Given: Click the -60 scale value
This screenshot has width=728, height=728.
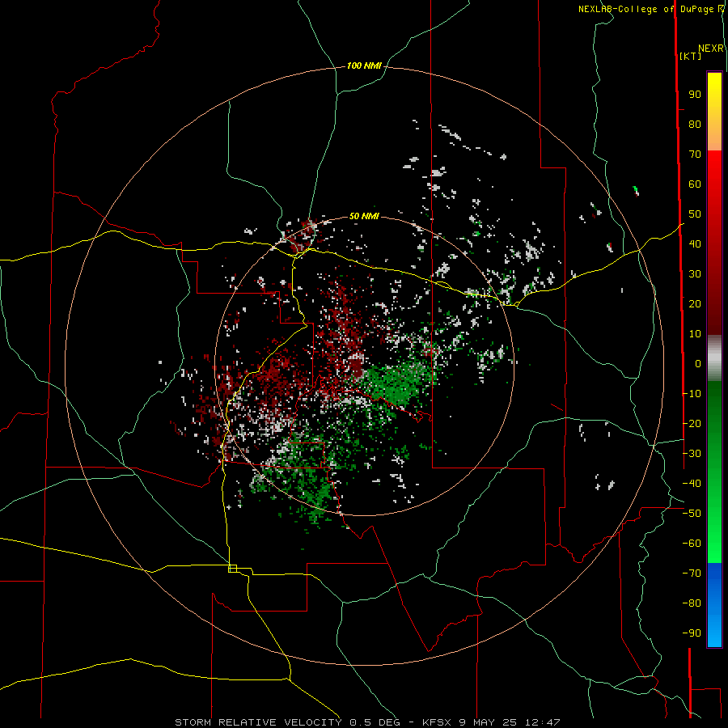Looking at the screenshot, I should (x=692, y=544).
